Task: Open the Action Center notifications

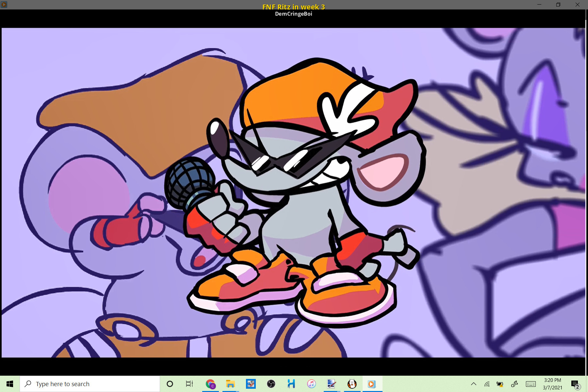Action: click(x=575, y=384)
